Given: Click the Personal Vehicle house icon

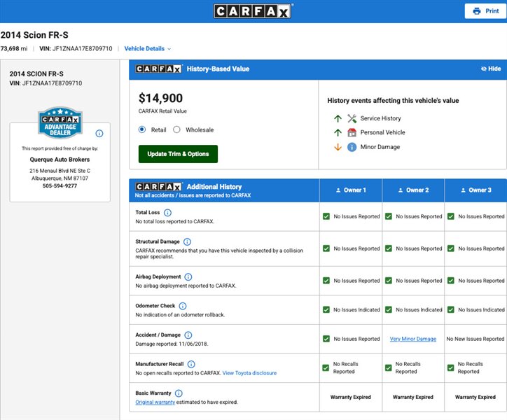Looking at the screenshot, I should (x=352, y=132).
